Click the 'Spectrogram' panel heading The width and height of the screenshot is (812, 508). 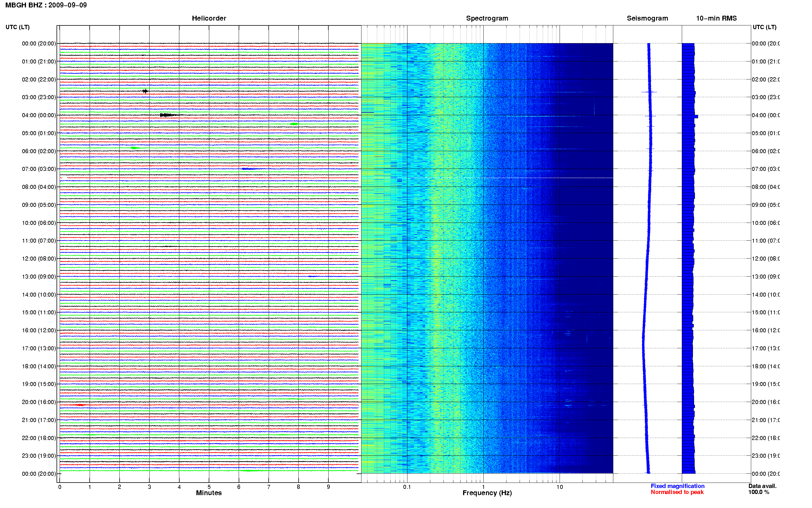click(x=487, y=18)
